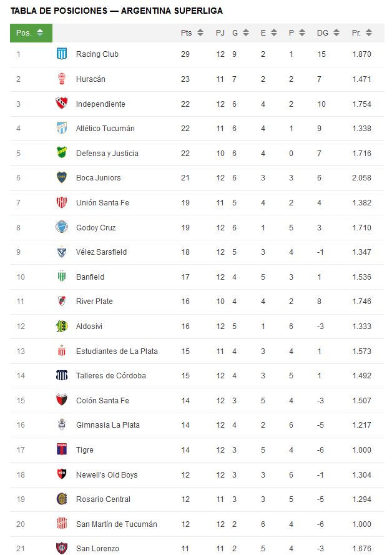
Task: Click the Boca Juniors crest icon
Action: (x=62, y=177)
